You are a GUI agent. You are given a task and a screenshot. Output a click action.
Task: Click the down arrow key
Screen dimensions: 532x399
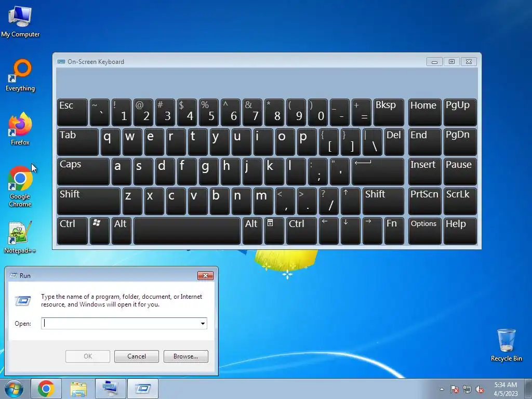pyautogui.click(x=350, y=231)
